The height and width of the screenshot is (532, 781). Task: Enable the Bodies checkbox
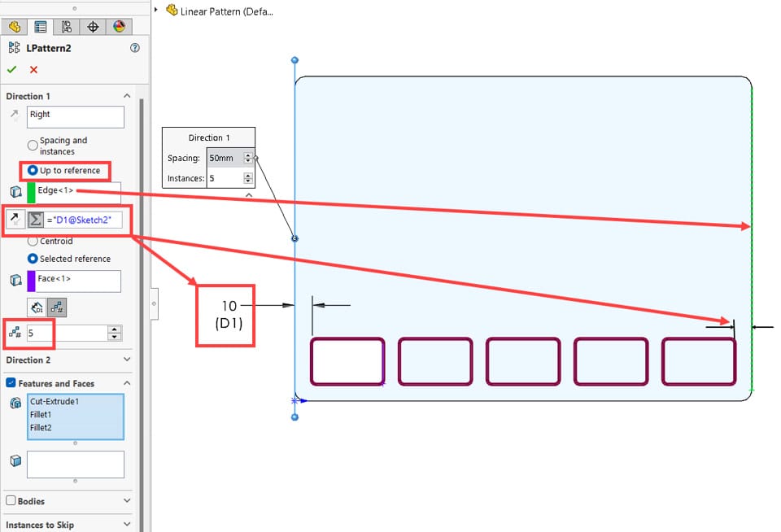[11, 500]
